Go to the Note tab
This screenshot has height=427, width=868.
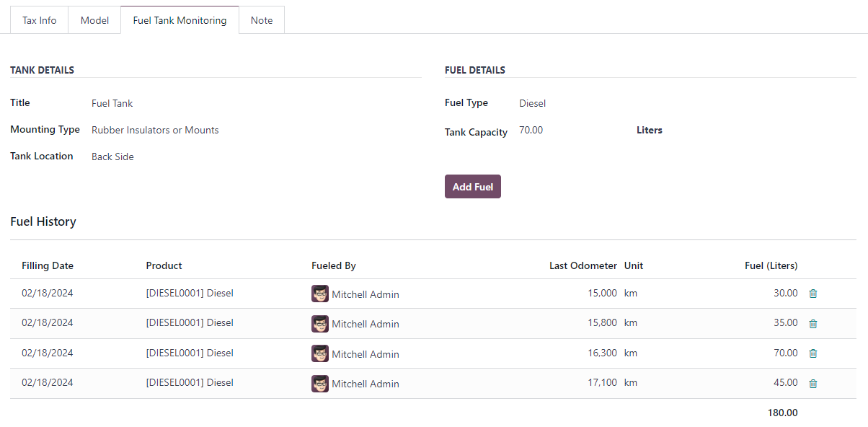click(262, 20)
